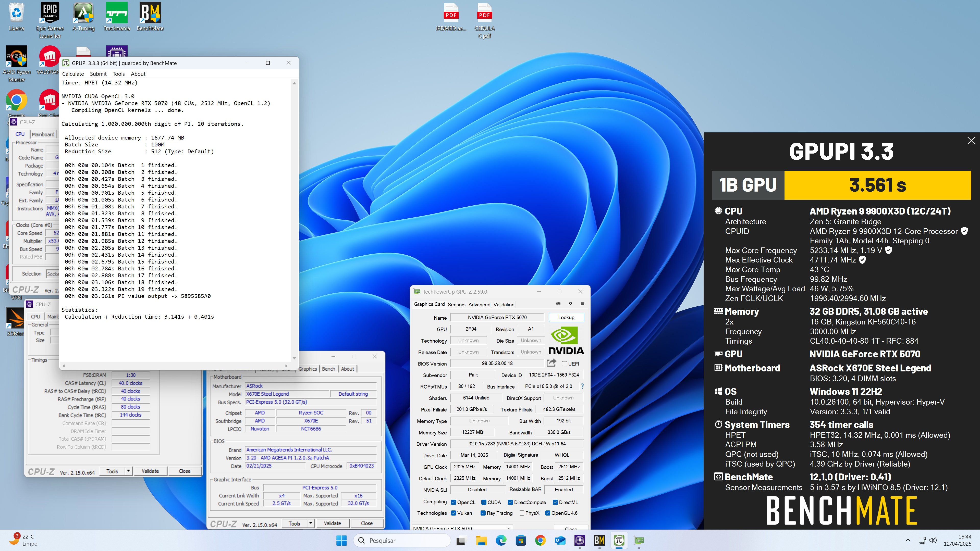This screenshot has height=551, width=980.
Task: Toggle the DirectML checkbox in GPU-Z
Action: 555,502
